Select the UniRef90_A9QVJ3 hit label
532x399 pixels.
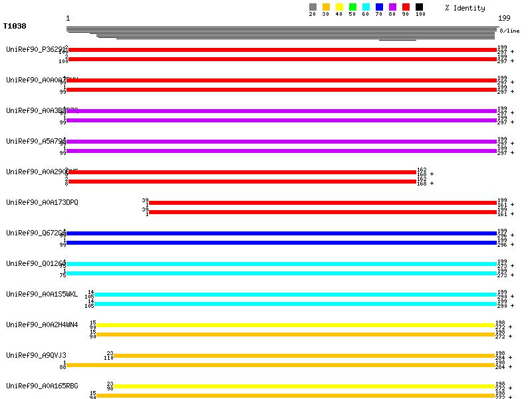coord(36,355)
